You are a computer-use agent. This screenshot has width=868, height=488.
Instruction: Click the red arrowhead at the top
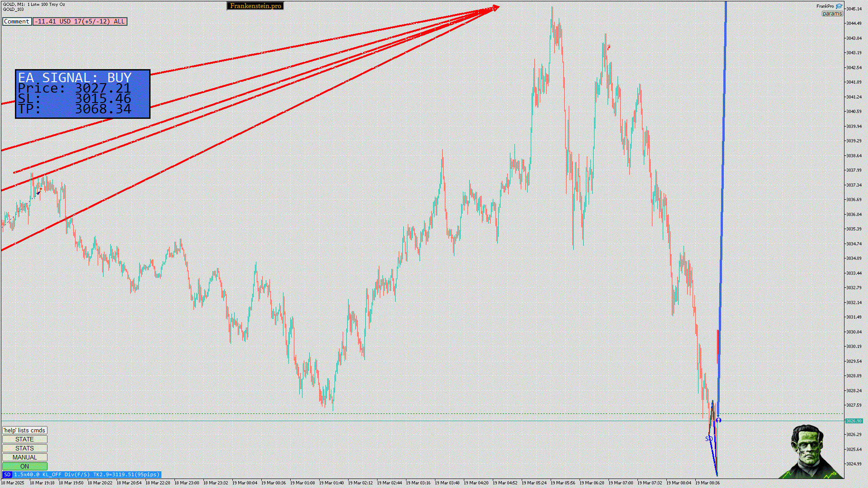pyautogui.click(x=496, y=8)
